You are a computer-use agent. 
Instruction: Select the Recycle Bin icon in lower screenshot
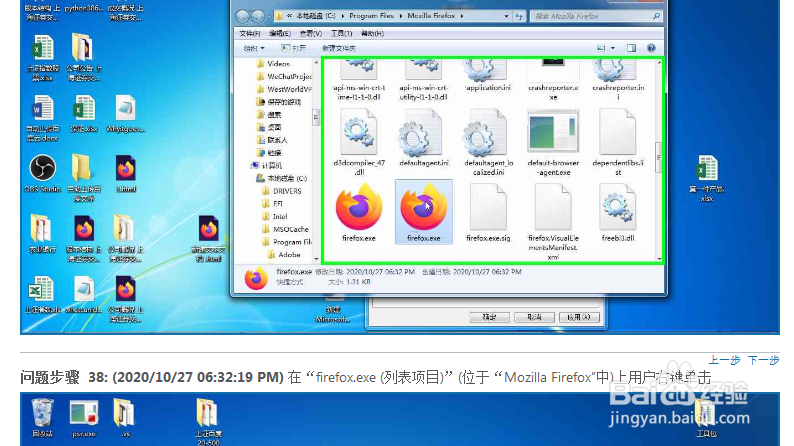[43, 418]
